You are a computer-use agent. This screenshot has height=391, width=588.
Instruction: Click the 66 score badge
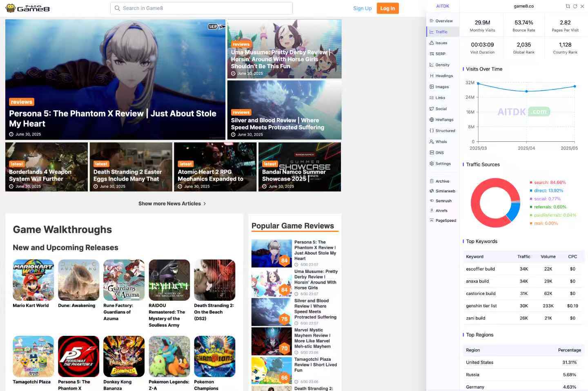coord(285,378)
